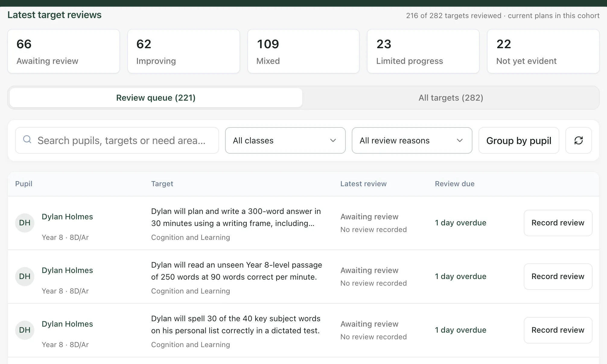The height and width of the screenshot is (364, 607).
Task: Open Dylan Holmes in 300-word answer row
Action: click(67, 217)
